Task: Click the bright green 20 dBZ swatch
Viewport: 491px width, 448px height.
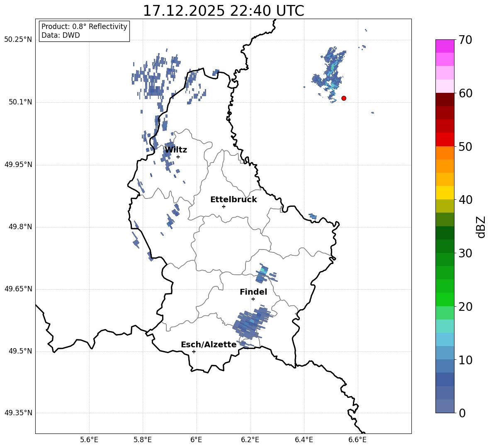Action: (x=445, y=299)
